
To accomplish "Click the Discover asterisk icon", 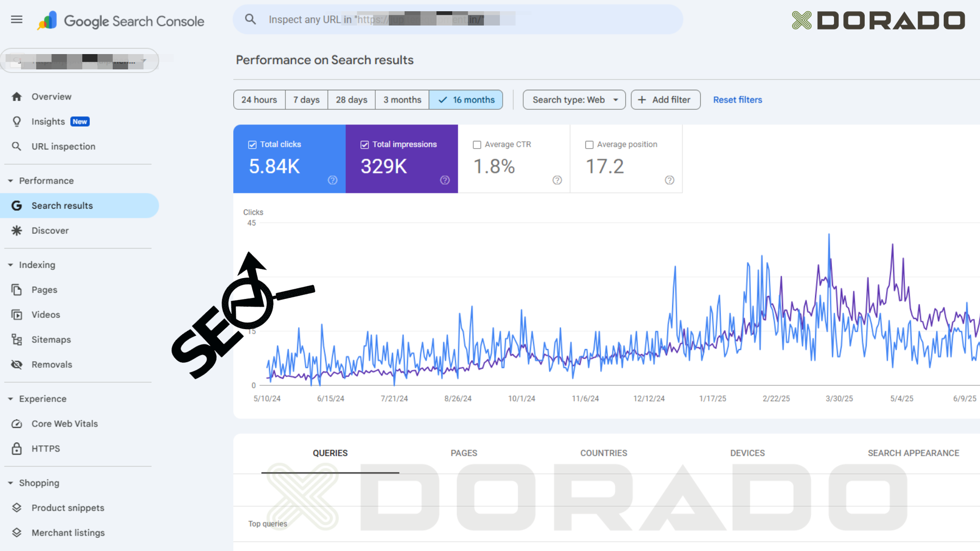I will coord(17,231).
